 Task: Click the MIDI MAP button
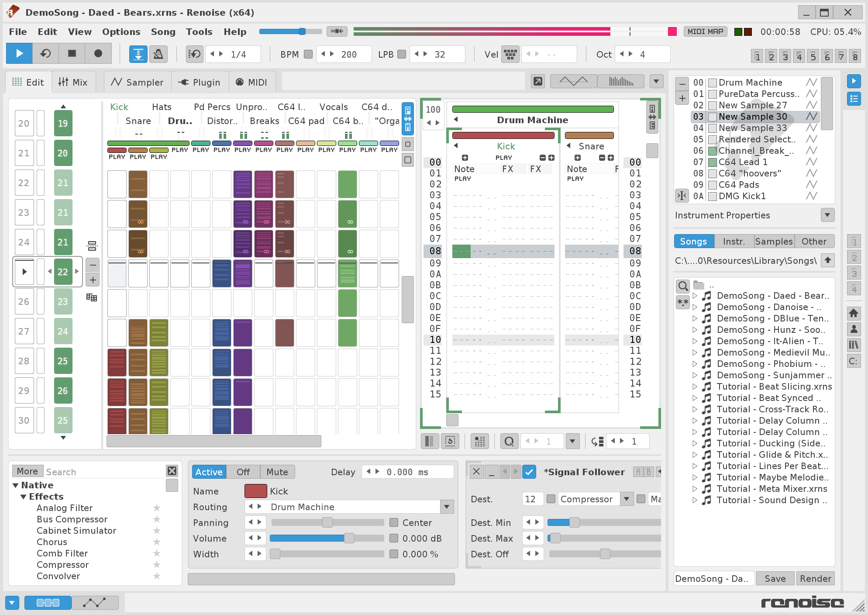pyautogui.click(x=705, y=31)
